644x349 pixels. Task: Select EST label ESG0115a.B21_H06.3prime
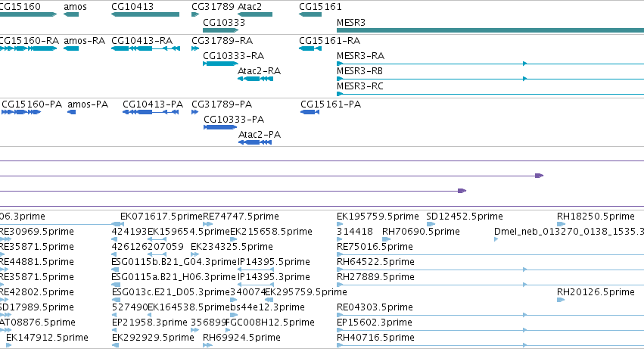174,277
